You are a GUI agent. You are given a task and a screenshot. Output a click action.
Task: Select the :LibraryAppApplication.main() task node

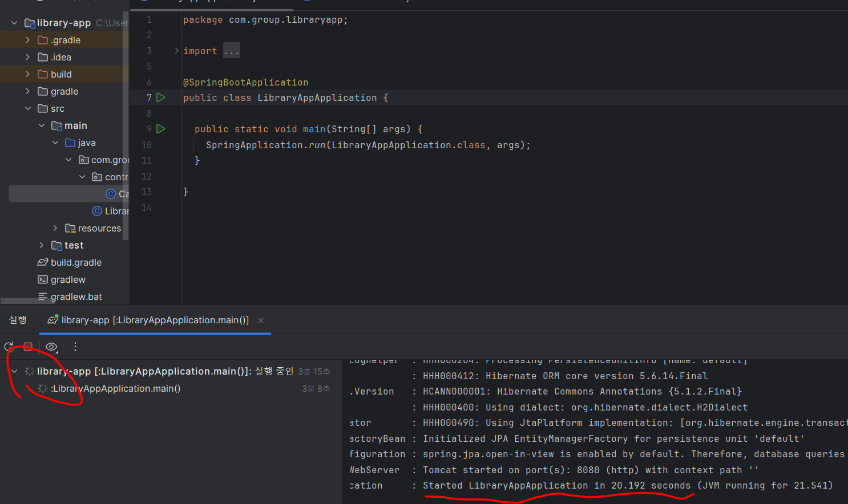tap(115, 388)
